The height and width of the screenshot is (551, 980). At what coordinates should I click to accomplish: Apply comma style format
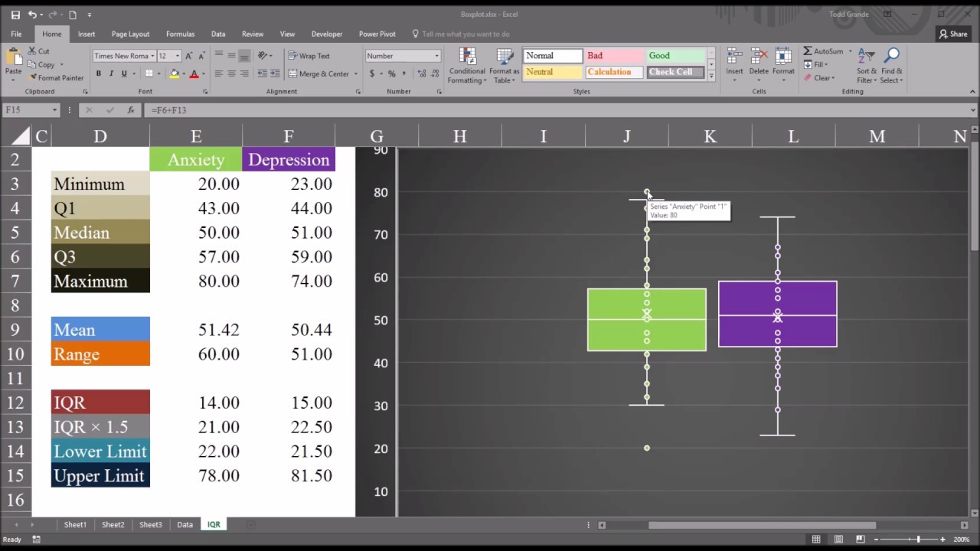[404, 74]
